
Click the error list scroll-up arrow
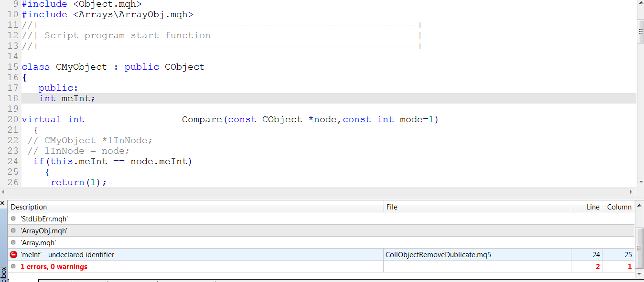coord(639,207)
